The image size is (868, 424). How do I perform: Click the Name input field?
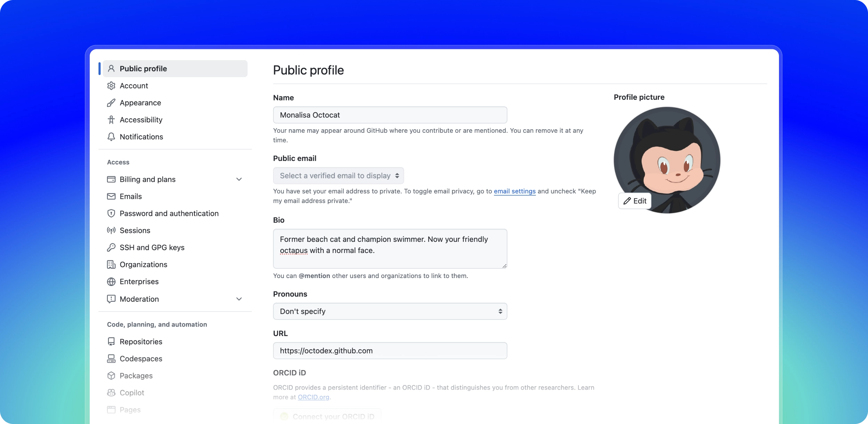390,115
